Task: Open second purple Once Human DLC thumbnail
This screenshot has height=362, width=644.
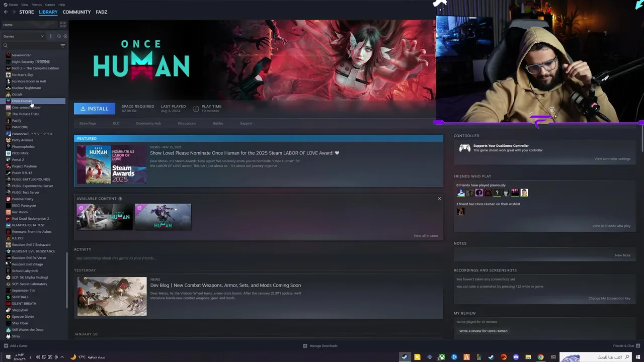Action: pos(163,217)
